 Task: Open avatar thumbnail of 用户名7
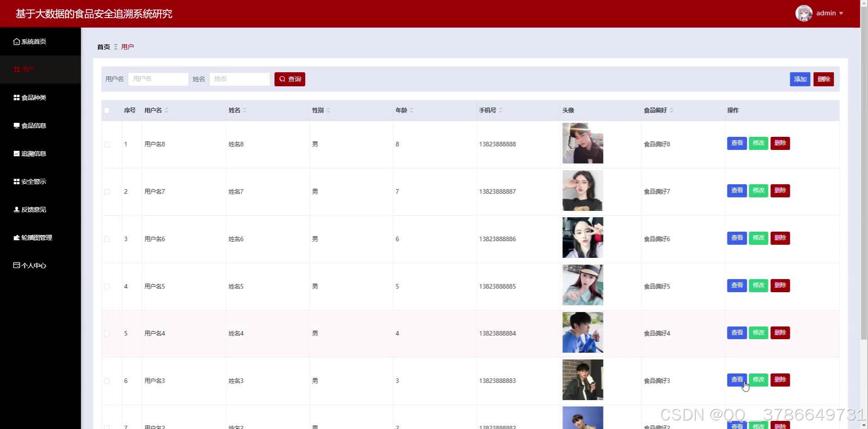[x=583, y=191]
